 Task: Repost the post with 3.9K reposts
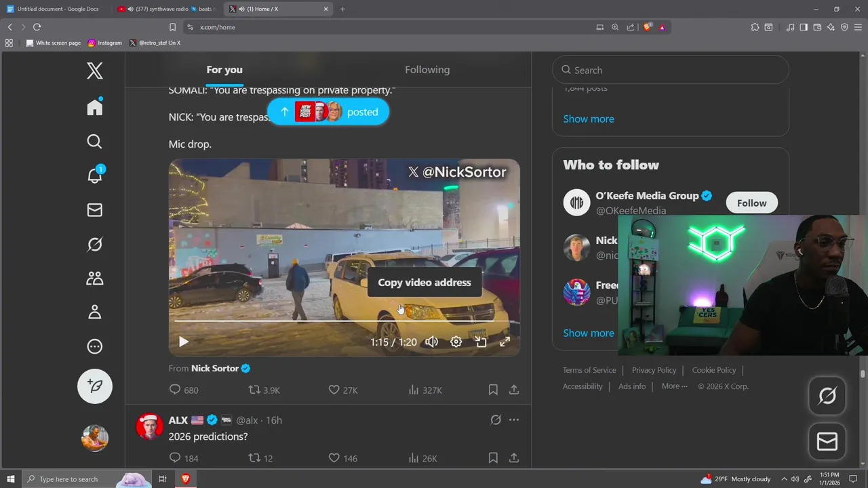pyautogui.click(x=264, y=390)
